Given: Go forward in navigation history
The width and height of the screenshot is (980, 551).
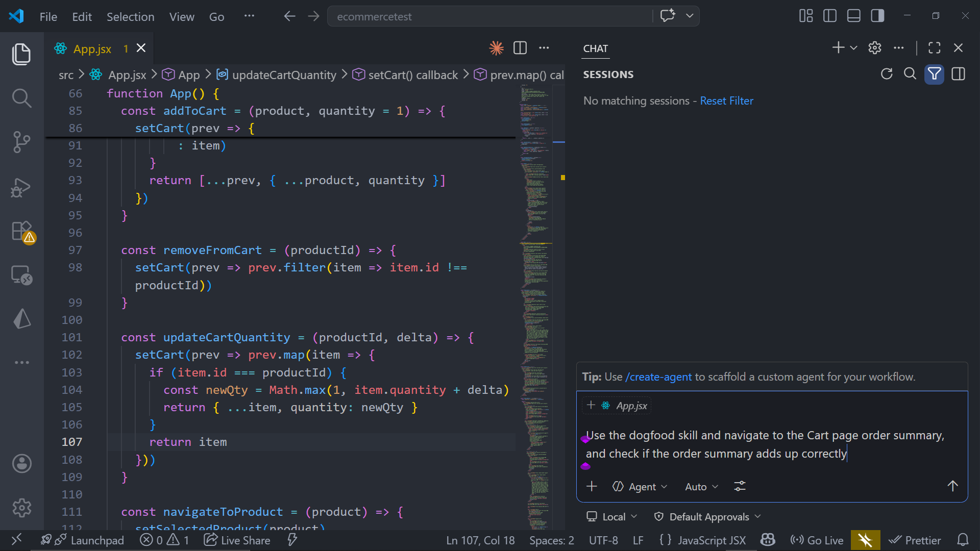Looking at the screenshot, I should 313,16.
